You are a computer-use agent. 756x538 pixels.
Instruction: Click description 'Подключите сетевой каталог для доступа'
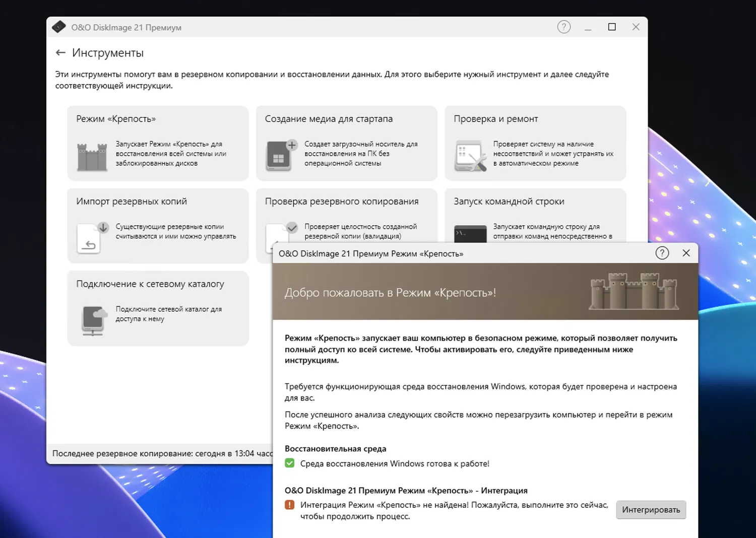tap(169, 314)
